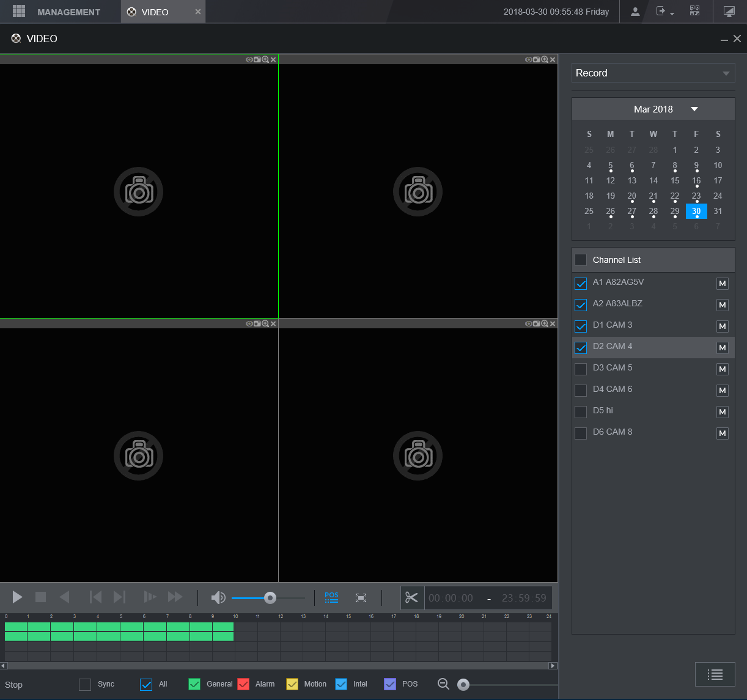Image resolution: width=747 pixels, height=700 pixels.
Task: Select the VIDEO tab
Action: 155,12
